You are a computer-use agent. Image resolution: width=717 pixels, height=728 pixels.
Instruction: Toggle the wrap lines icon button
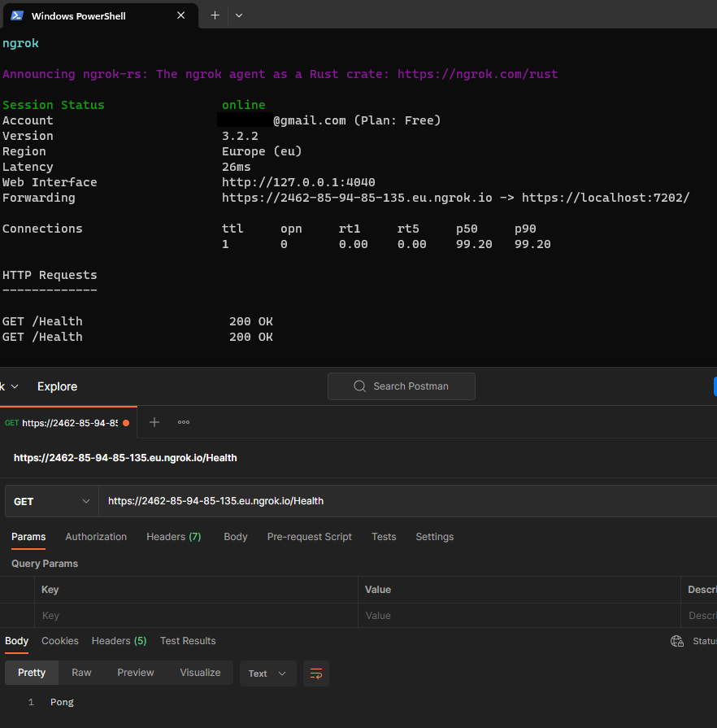[x=316, y=674]
